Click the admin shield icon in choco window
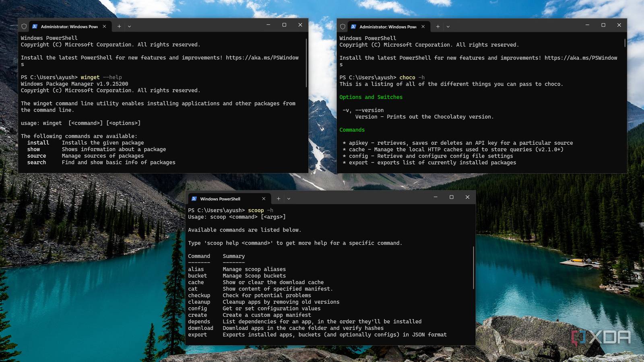Viewport: 644px width, 362px height. click(343, 27)
